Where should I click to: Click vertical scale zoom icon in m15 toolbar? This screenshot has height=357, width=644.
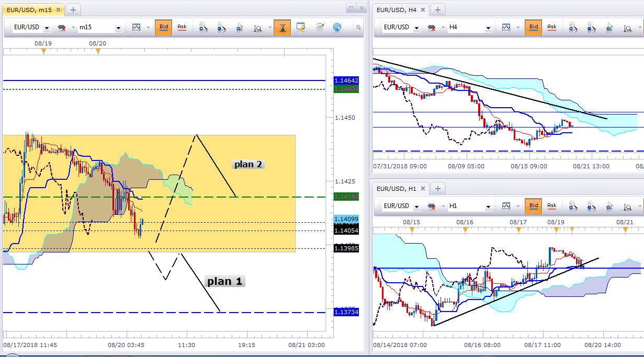[257, 27]
